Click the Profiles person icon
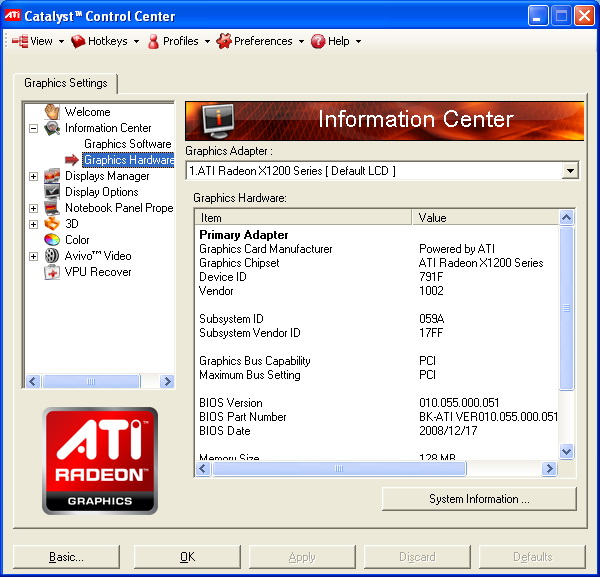 [153, 41]
